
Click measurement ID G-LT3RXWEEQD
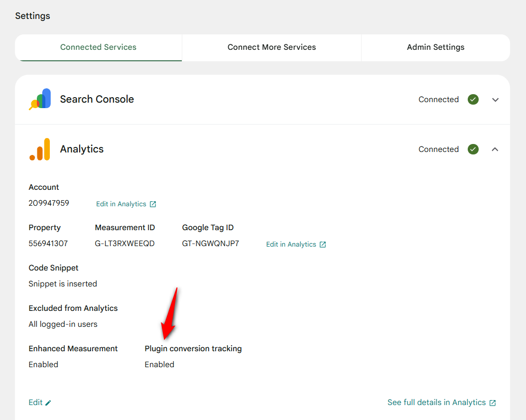click(125, 244)
